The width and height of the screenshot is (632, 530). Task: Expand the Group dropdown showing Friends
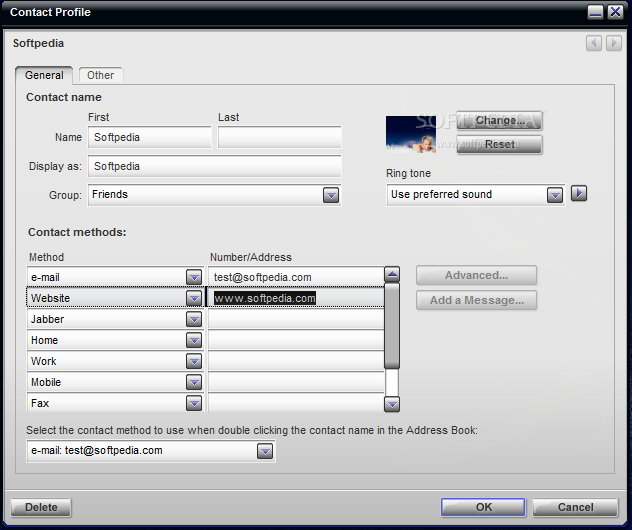click(331, 195)
